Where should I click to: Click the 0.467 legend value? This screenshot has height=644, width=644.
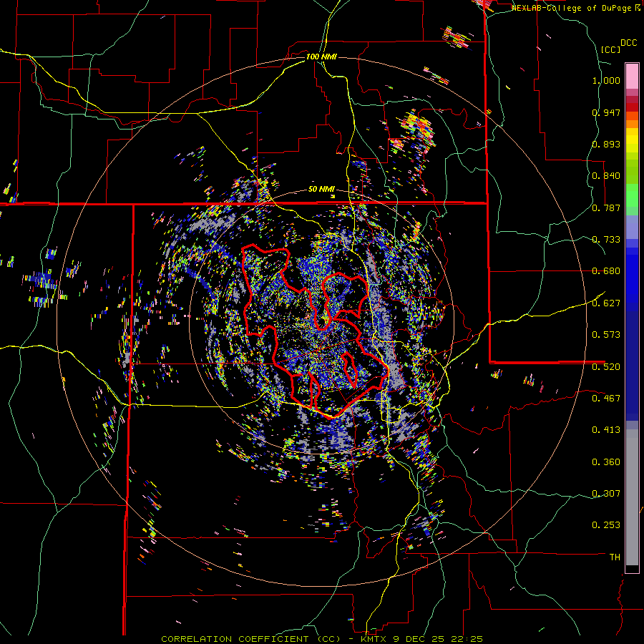(606, 399)
